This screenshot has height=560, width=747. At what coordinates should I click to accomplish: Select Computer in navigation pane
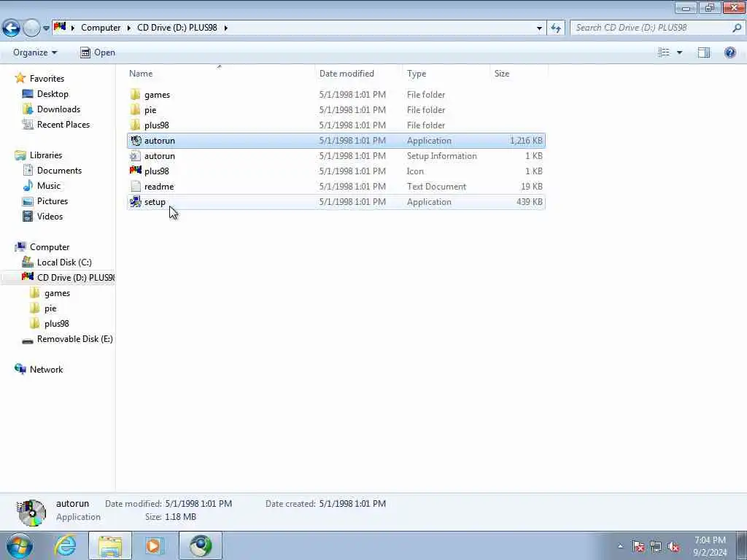[50, 247]
